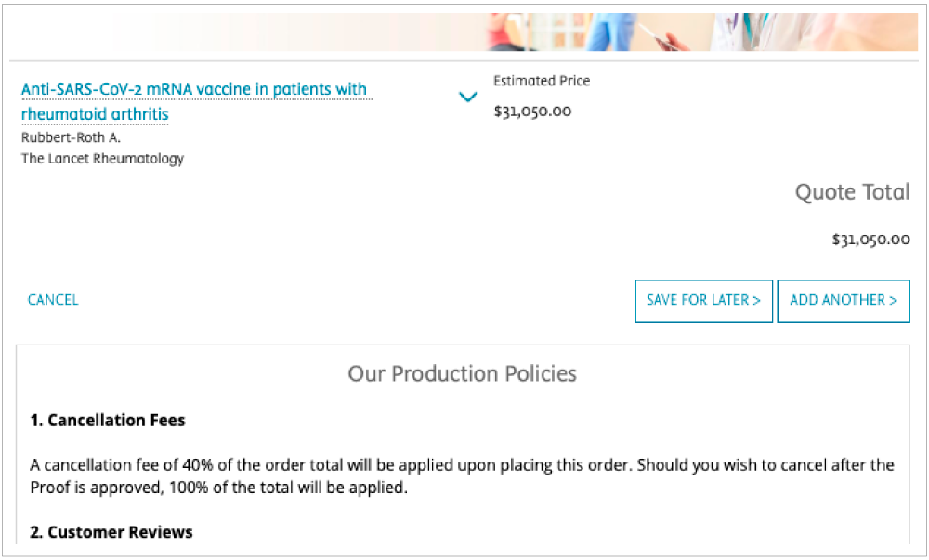The width and height of the screenshot is (929, 560).
Task: Click the 1. Cancellation Fees heading
Action: (x=108, y=421)
